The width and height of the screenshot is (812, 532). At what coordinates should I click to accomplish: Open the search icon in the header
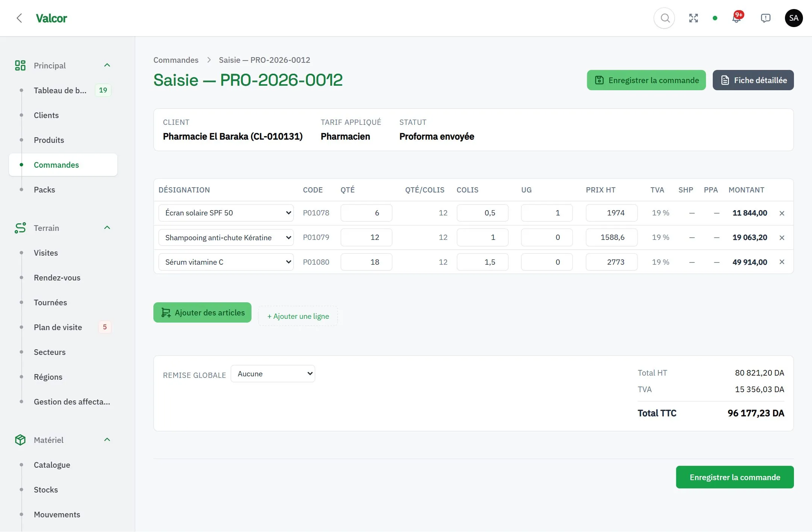[665, 18]
